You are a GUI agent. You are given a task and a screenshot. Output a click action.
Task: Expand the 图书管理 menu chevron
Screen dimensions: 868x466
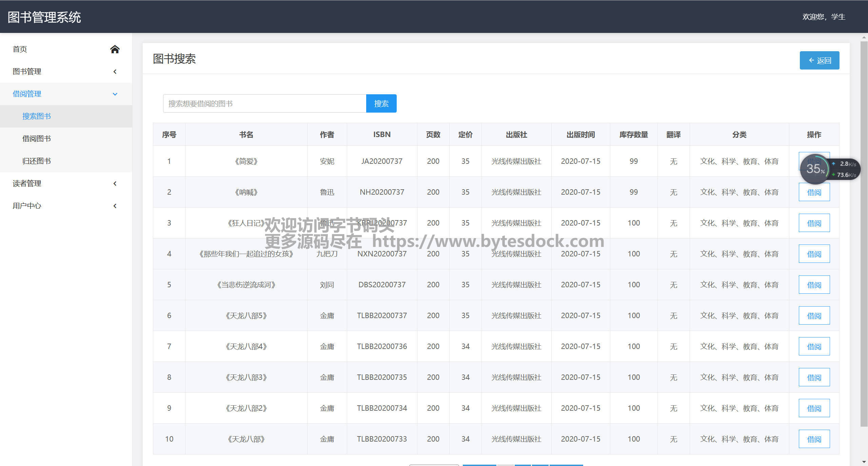pyautogui.click(x=115, y=72)
